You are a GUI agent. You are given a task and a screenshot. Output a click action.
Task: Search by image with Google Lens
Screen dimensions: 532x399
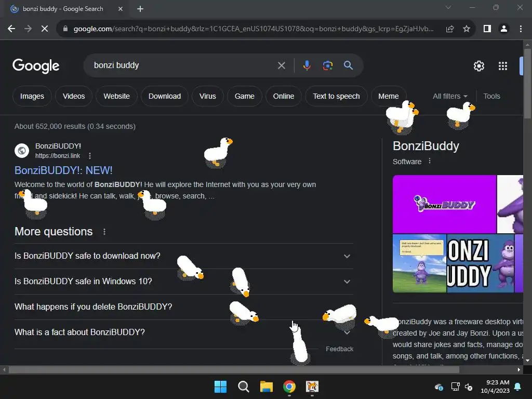point(327,65)
